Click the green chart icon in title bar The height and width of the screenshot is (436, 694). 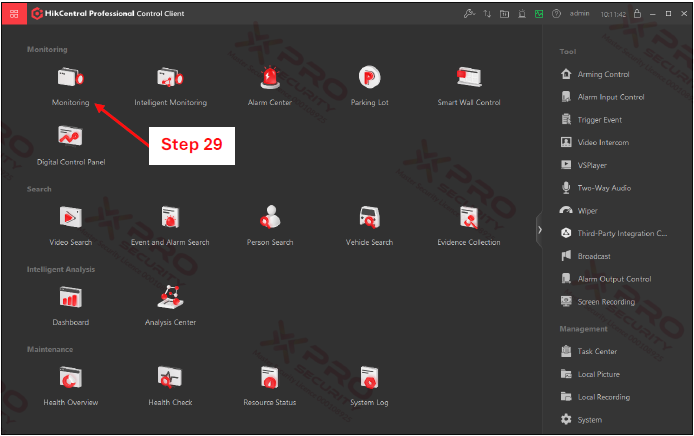pos(539,14)
